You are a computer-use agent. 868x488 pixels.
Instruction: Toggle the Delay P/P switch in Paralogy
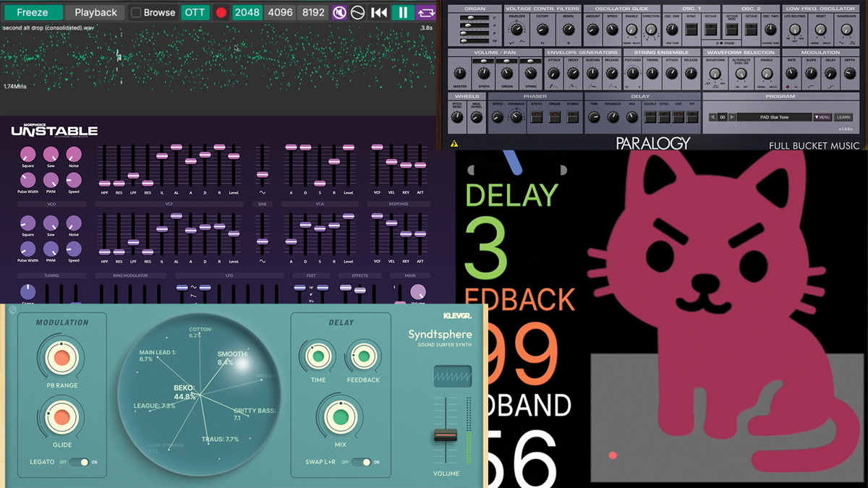[693, 118]
